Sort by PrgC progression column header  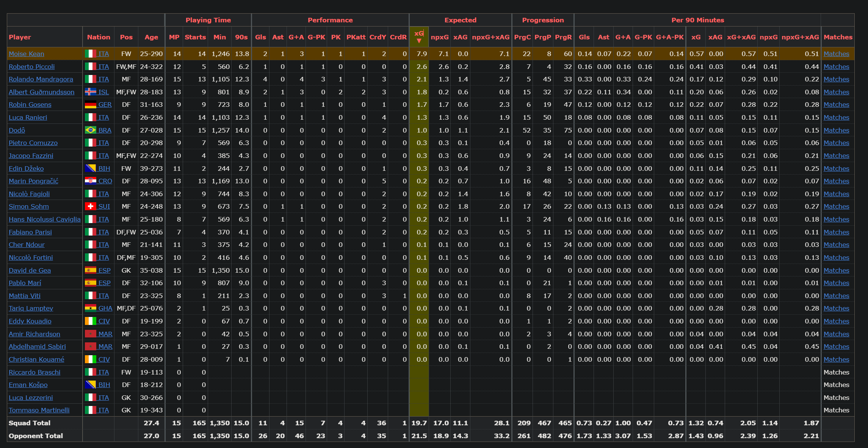[522, 37]
